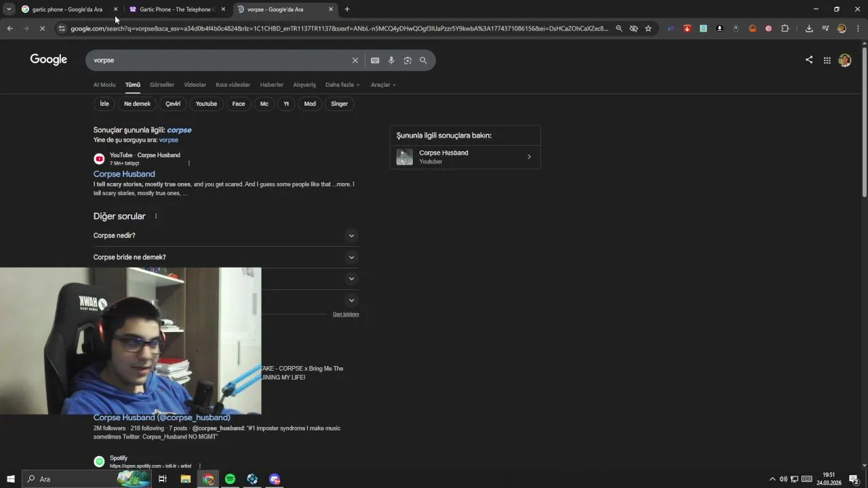Select the 'Singer' filter chip
The width and height of the screenshot is (868, 488).
click(x=339, y=104)
